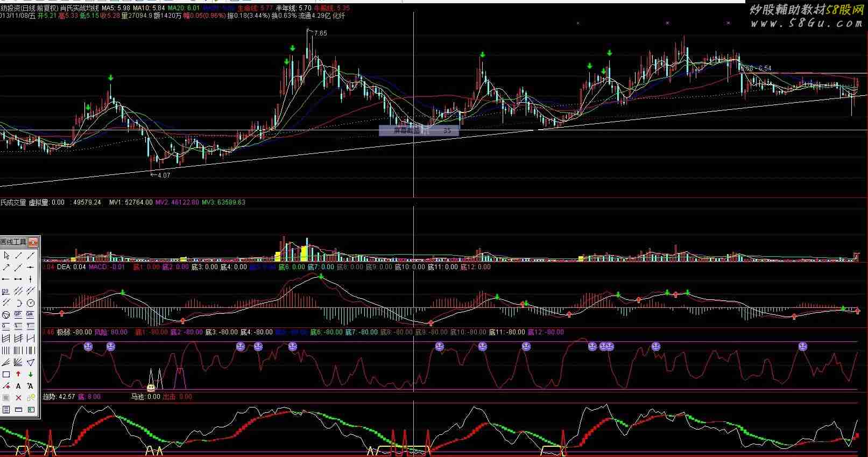868x457 pixels.
Task: Choose the GA line tool
Action: [x=31, y=314]
